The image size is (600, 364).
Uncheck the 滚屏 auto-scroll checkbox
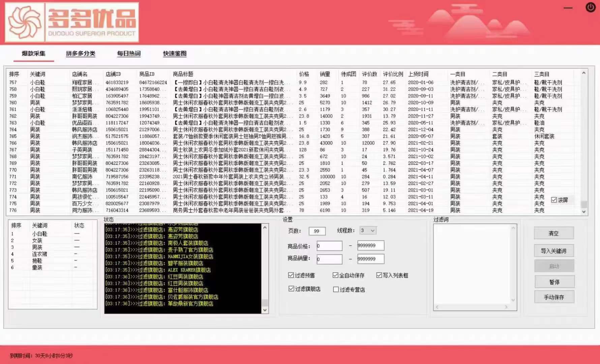coord(554,200)
